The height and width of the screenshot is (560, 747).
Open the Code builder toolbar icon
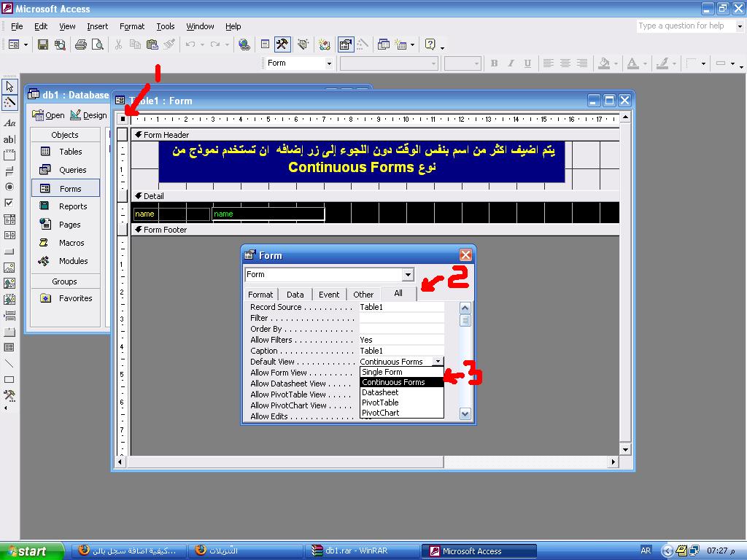(x=325, y=44)
